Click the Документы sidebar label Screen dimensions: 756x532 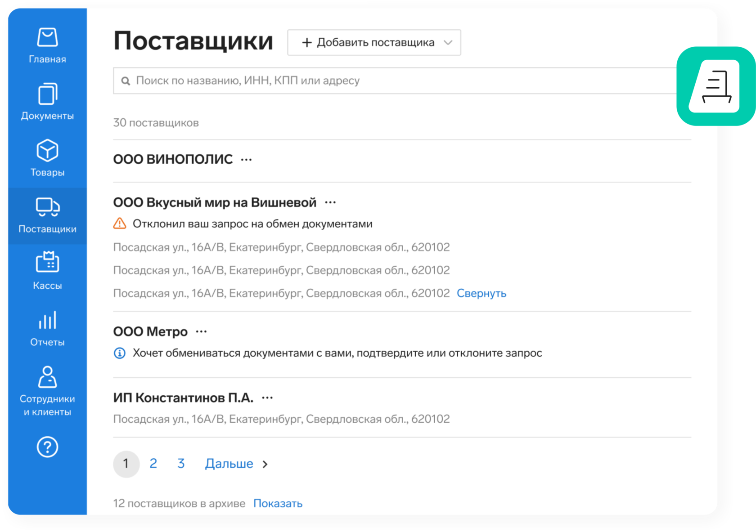[x=47, y=116]
